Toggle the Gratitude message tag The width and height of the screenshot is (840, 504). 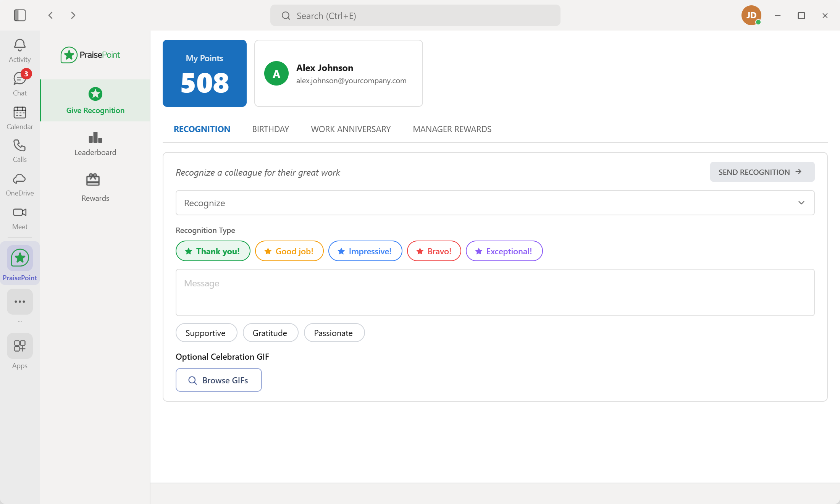coord(271,333)
